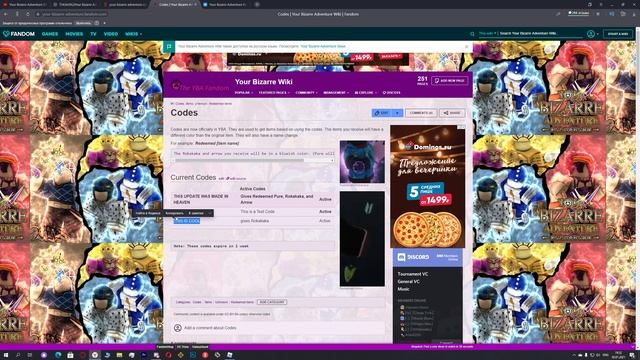Open a new browser tab

tap(257, 4)
